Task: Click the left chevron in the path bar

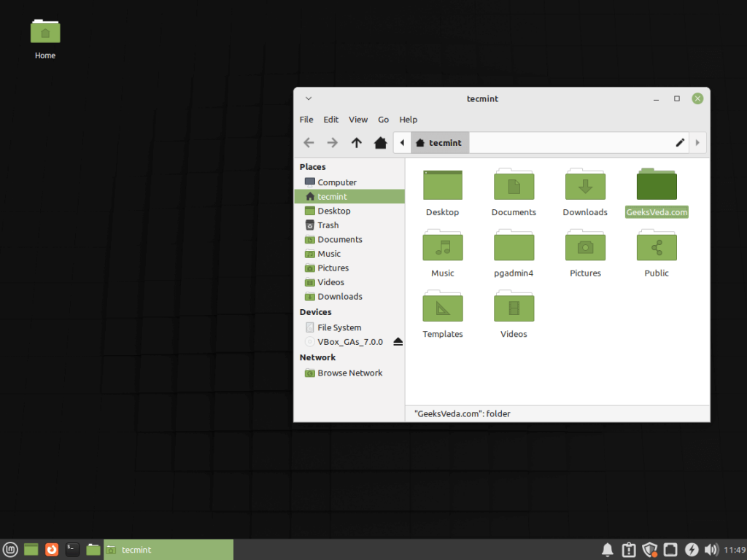Action: click(x=402, y=142)
